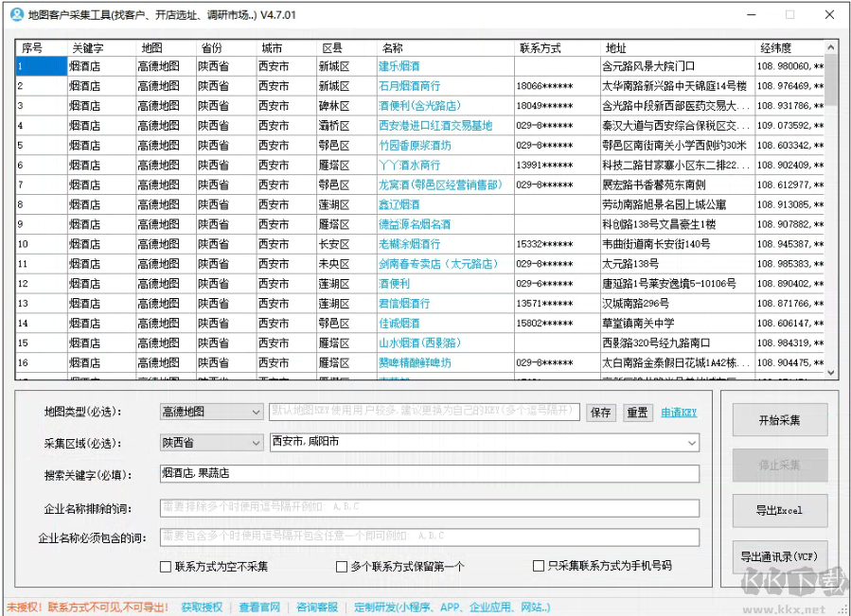Viewport: 851px width, 616px height.
Task: Click the 导出Excel export button
Action: [779, 511]
